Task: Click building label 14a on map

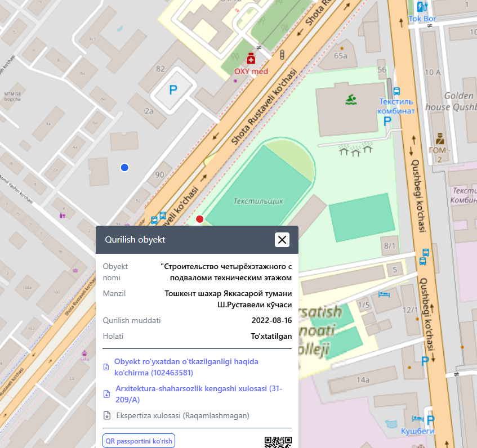Action: coord(363,380)
